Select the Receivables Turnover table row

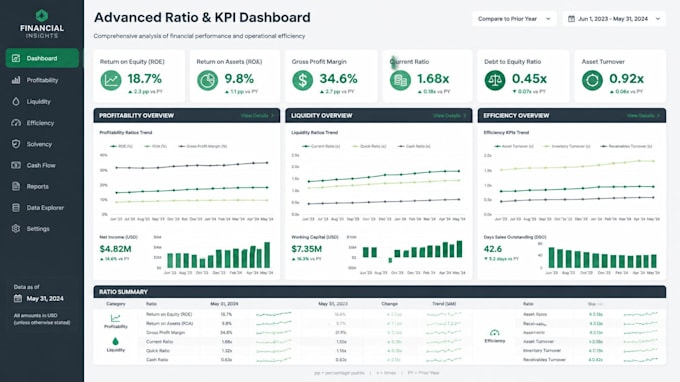(x=591, y=359)
